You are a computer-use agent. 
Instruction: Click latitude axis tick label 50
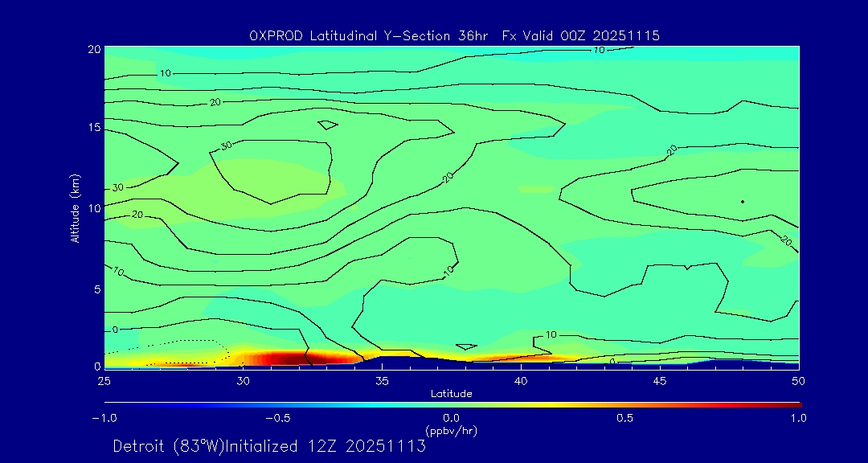pyautogui.click(x=799, y=381)
